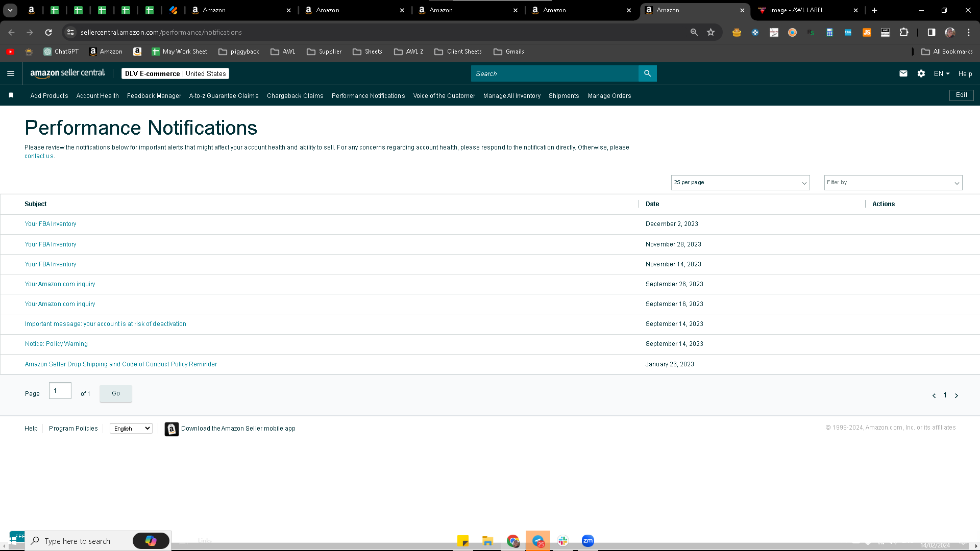Screen dimensions: 980x551
Task: Click the page number input field
Action: 60,391
